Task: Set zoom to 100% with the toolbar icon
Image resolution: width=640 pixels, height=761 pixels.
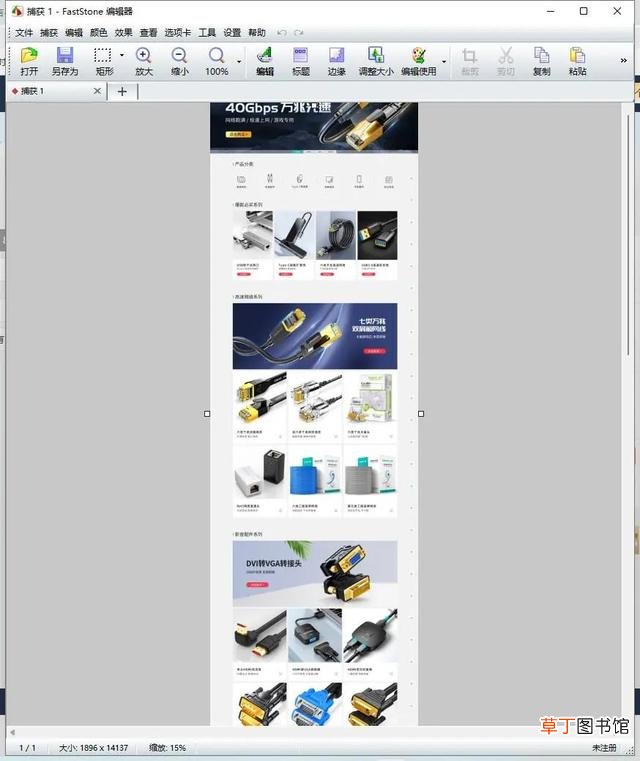Action: [x=216, y=61]
